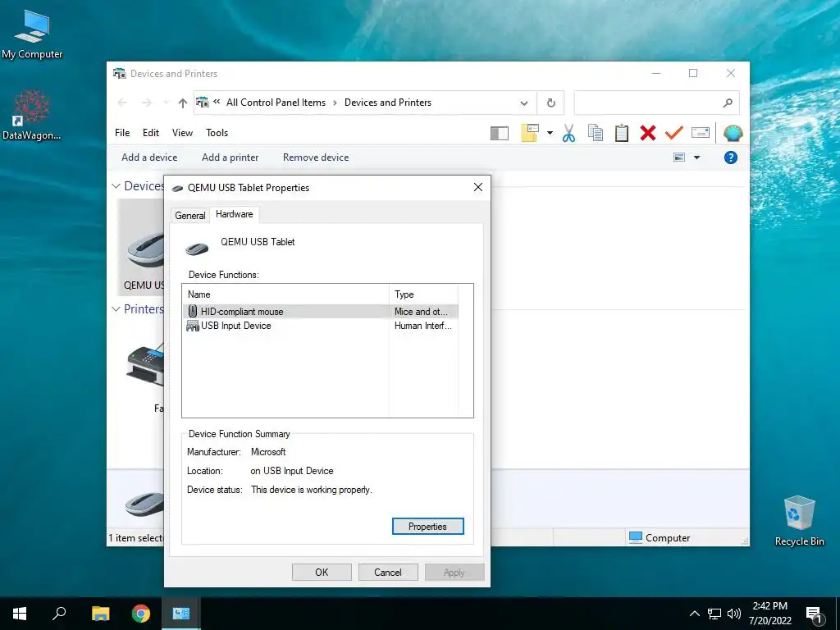The height and width of the screenshot is (630, 840).
Task: Click the Name column header
Action: coord(285,294)
